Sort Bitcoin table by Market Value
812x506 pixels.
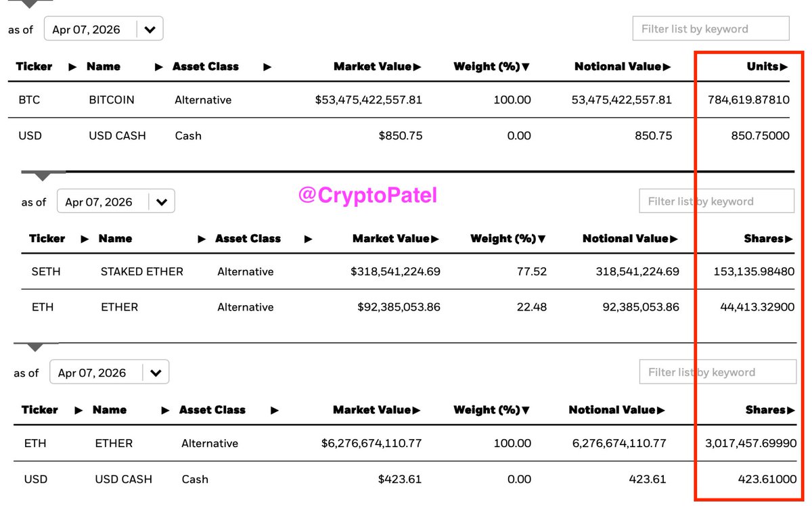tap(377, 66)
